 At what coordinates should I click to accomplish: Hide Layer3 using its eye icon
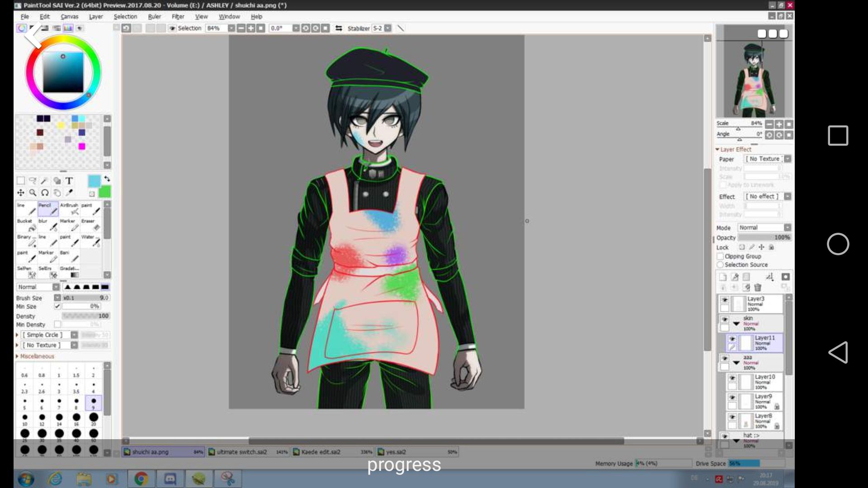click(724, 300)
